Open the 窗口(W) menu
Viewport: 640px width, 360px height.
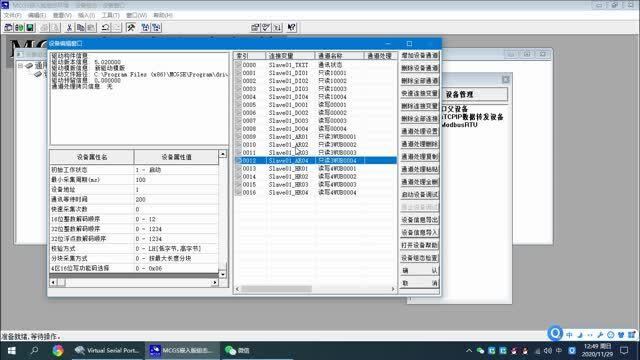[136, 15]
